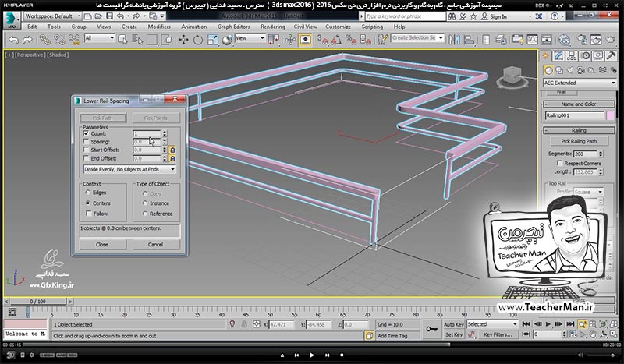Uncheck the Count checkbox
624x364 pixels.
[x=87, y=133]
